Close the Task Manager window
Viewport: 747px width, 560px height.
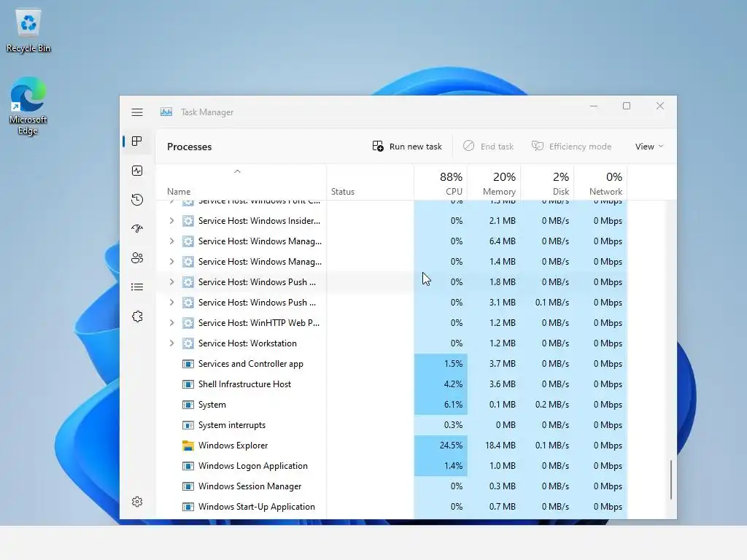pyautogui.click(x=660, y=106)
